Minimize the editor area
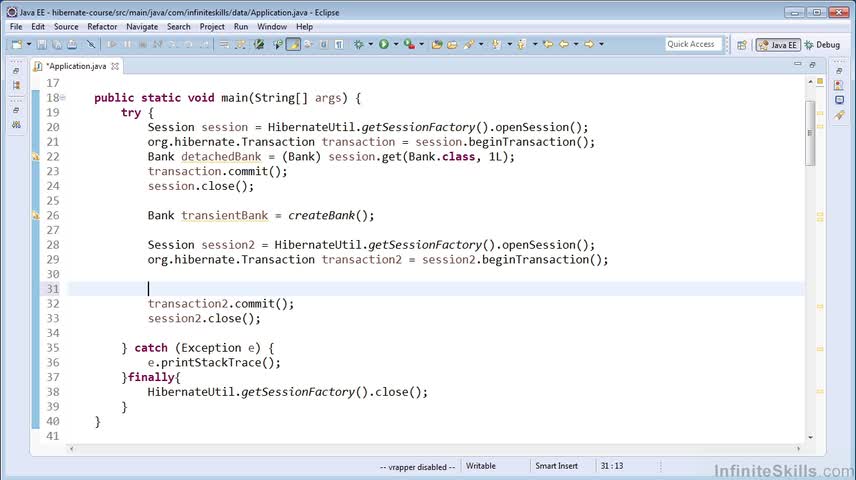Screen dimensions: 856x480 click(x=798, y=64)
